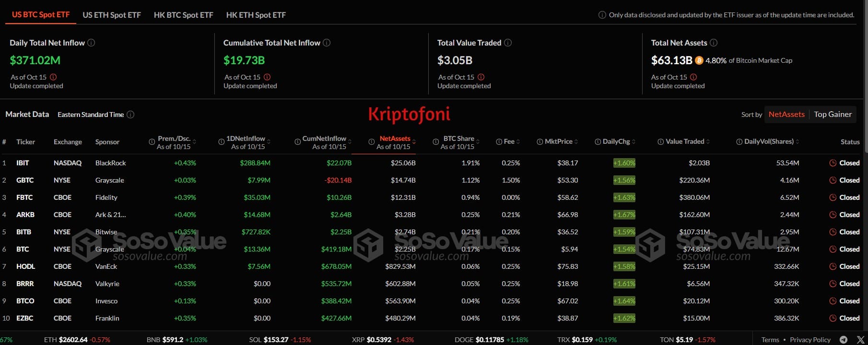The height and width of the screenshot is (345, 868).
Task: Click info icon next to Daily Total Net Inflow
Action: [x=91, y=43]
